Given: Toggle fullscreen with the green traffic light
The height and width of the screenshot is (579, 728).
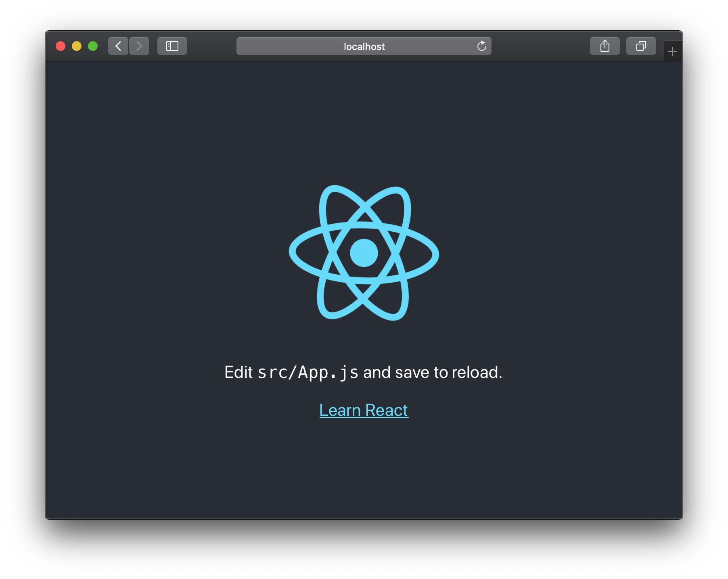Looking at the screenshot, I should (92, 46).
